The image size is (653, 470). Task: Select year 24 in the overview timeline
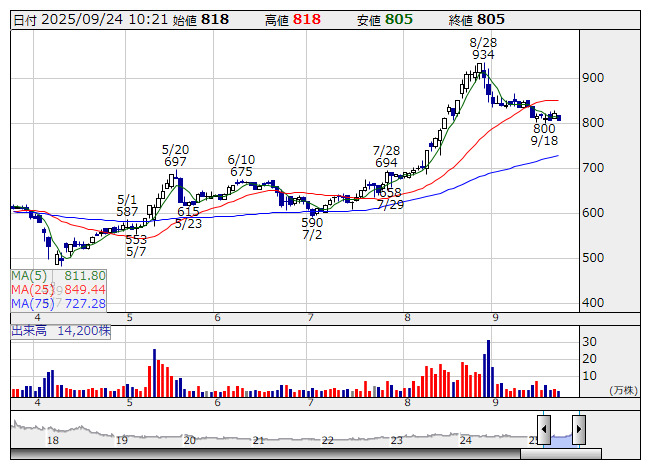click(465, 440)
